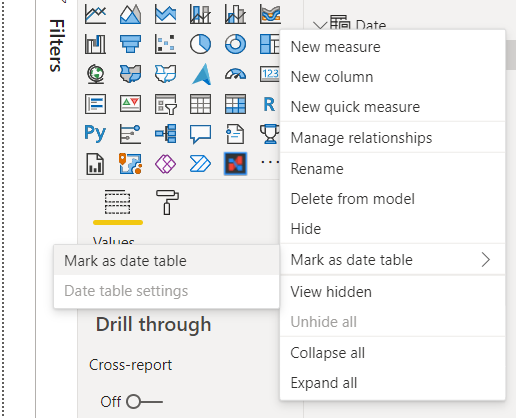Click View hidden menu entry
This screenshot has width=516, height=418.
click(393, 292)
